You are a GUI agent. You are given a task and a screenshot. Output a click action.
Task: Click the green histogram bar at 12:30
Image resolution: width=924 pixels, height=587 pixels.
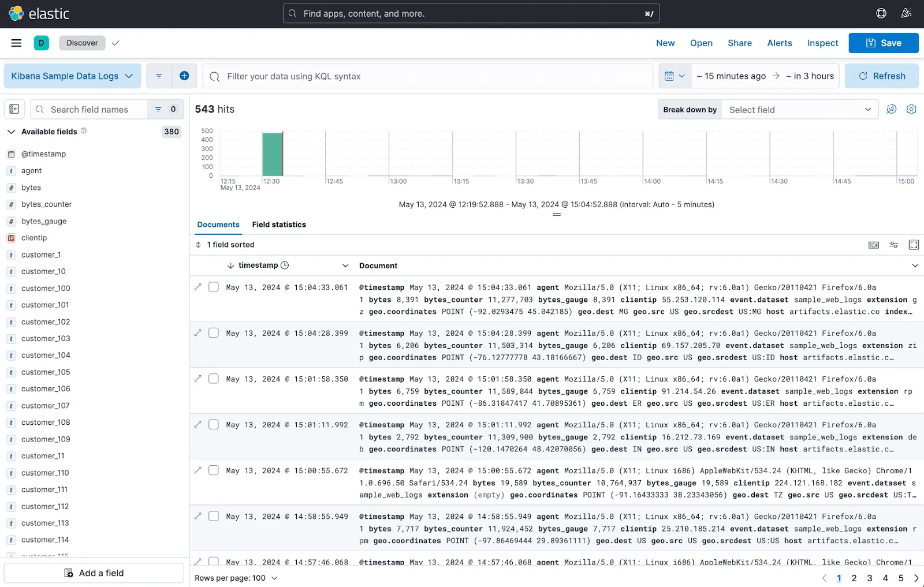(272, 154)
